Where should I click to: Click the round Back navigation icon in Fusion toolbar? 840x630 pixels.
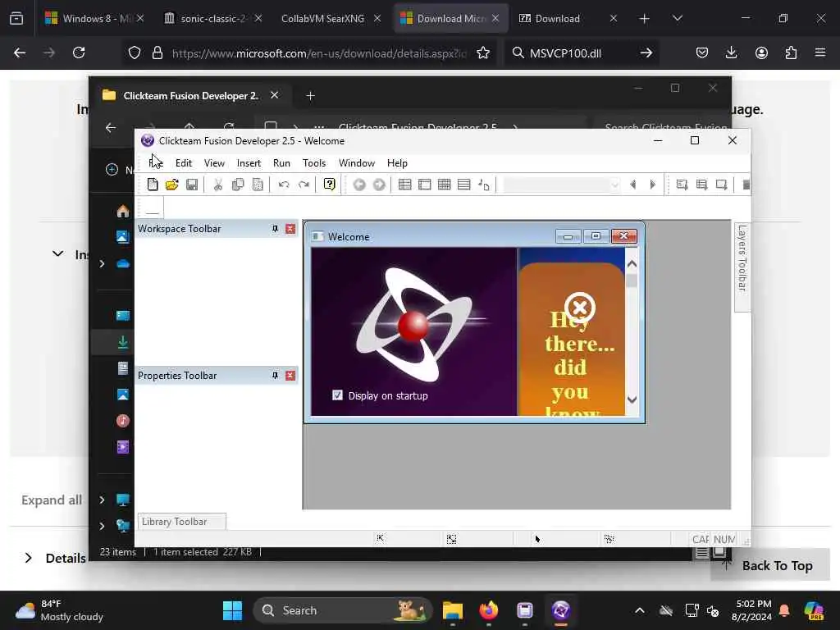coord(359,185)
